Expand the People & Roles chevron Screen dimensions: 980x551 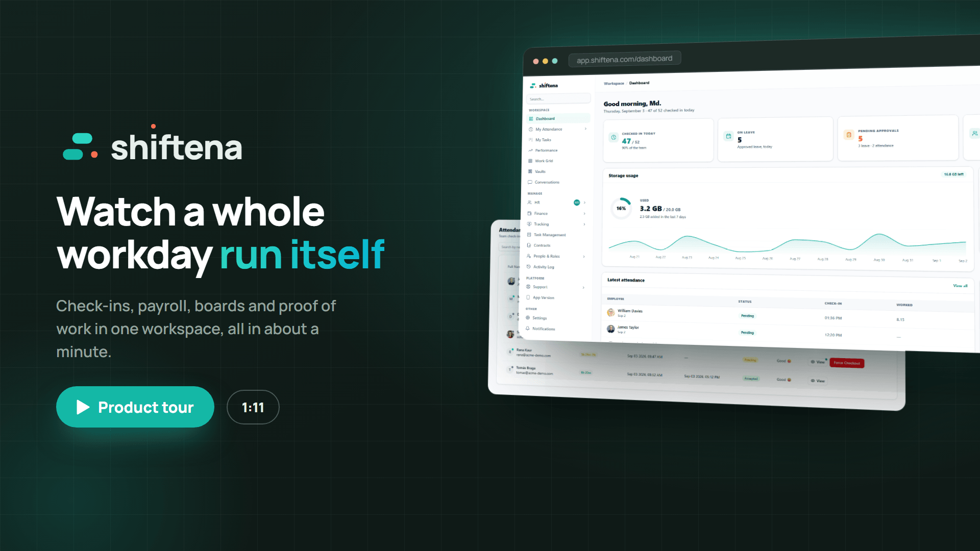tap(584, 256)
